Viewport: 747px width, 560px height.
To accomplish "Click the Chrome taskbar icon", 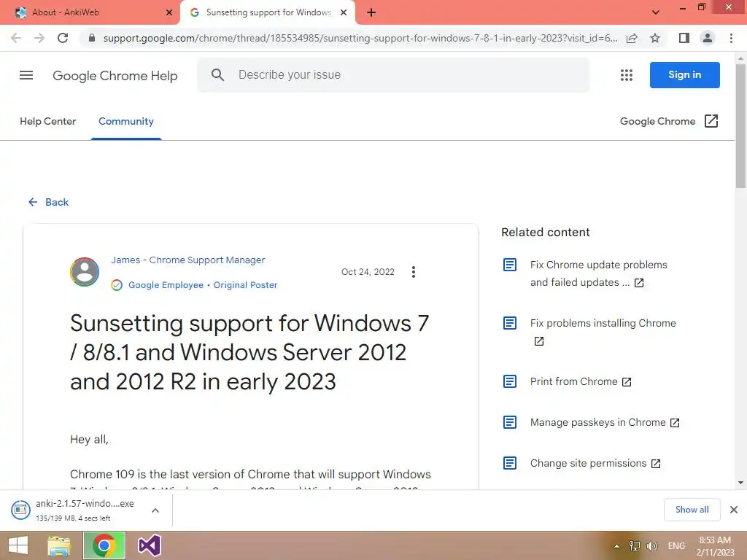I will [104, 545].
